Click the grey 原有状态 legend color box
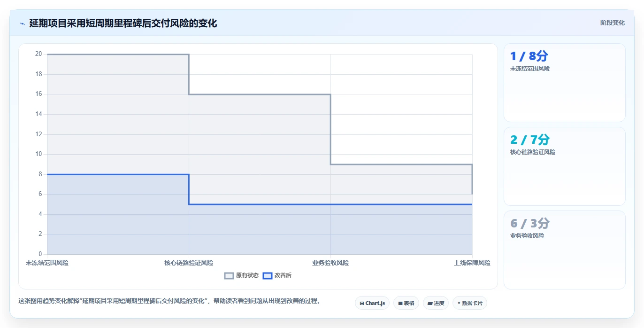 point(229,275)
